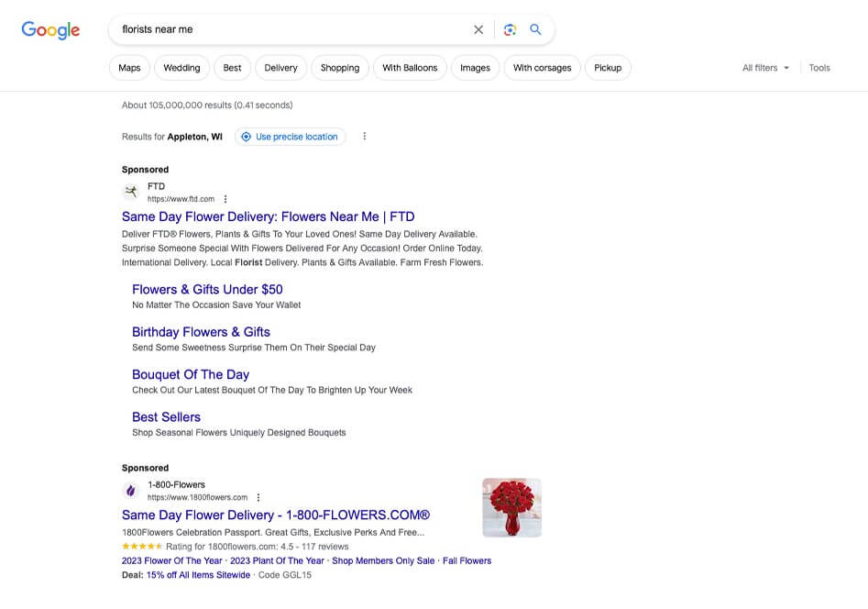Click Use precise location button
The height and width of the screenshot is (609, 868).
[x=291, y=137]
